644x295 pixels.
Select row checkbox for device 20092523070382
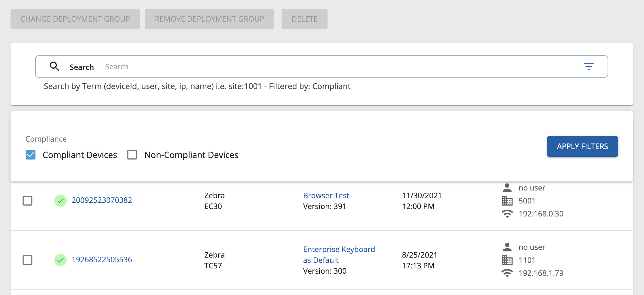click(x=27, y=201)
